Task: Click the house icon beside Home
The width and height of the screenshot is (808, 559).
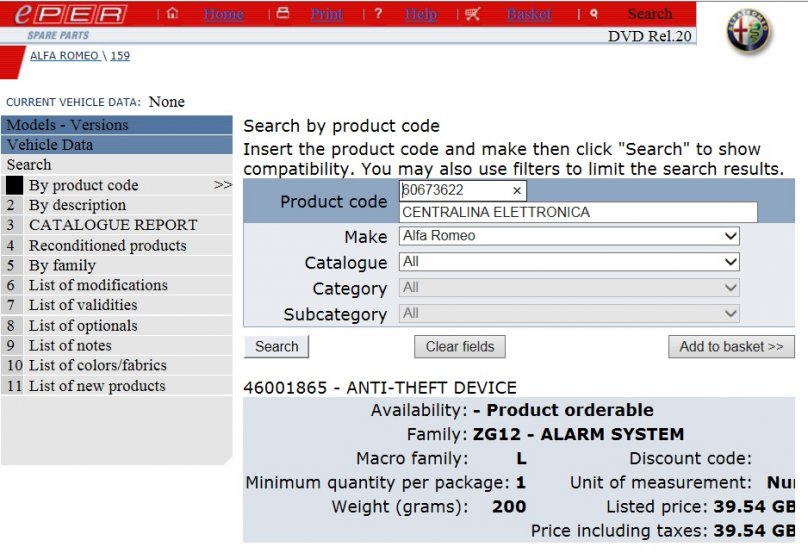Action: click(x=173, y=14)
